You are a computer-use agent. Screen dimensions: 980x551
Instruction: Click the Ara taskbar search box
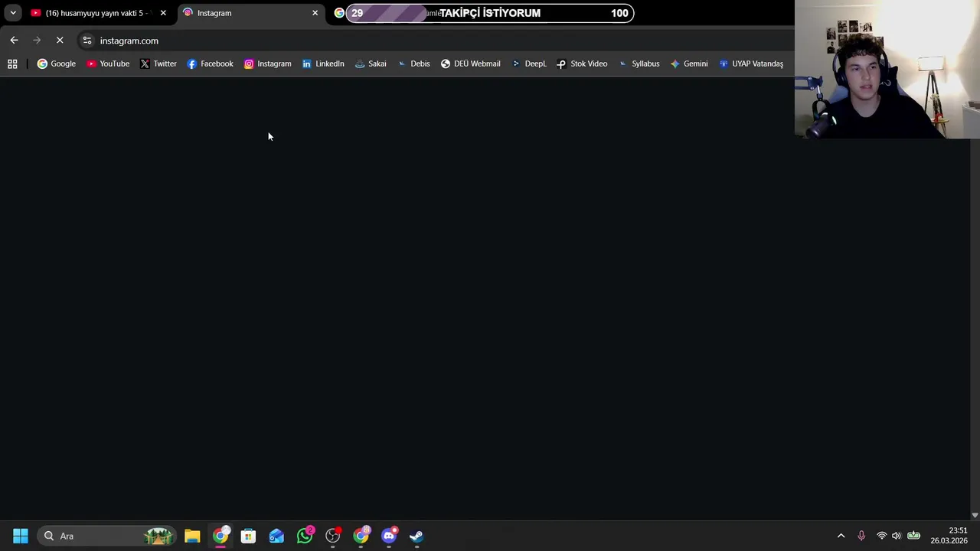click(107, 536)
